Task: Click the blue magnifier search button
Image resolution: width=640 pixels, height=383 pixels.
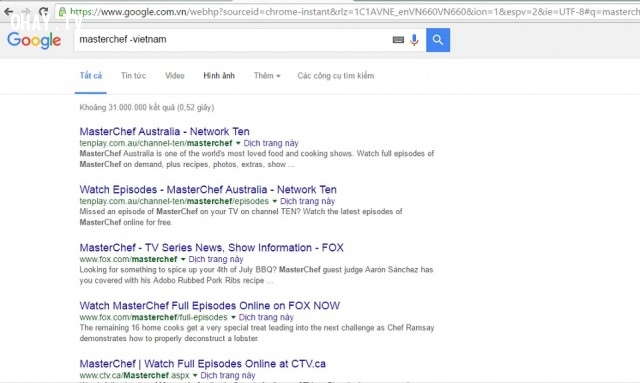Action: point(438,40)
